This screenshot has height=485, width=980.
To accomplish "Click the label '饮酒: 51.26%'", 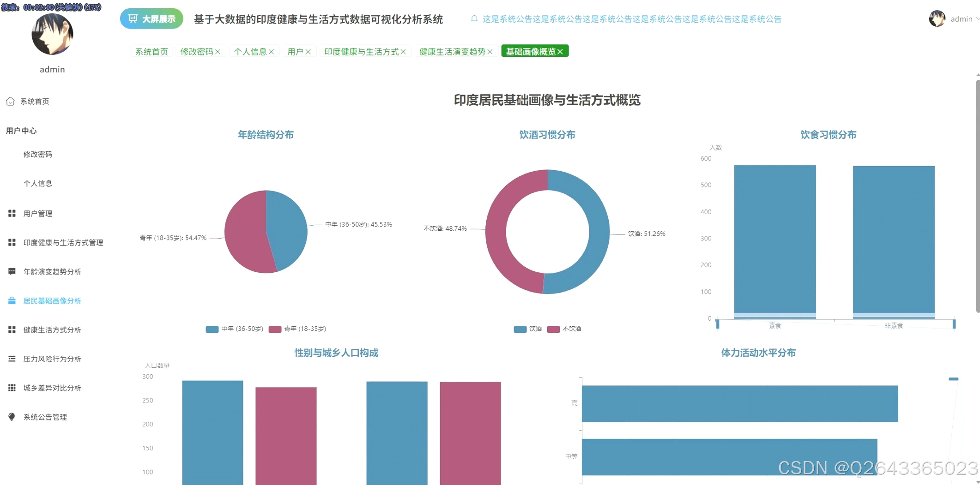I will click(647, 234).
